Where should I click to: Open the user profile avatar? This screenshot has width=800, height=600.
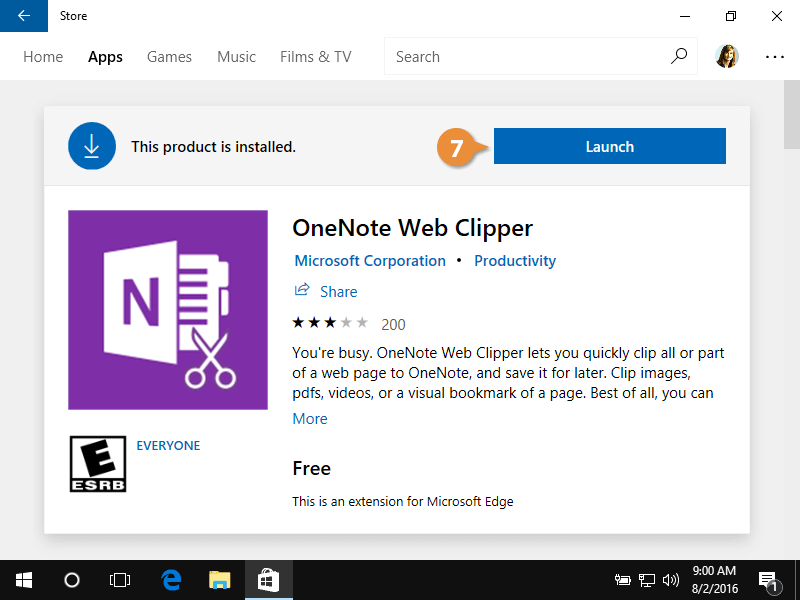pyautogui.click(x=727, y=57)
